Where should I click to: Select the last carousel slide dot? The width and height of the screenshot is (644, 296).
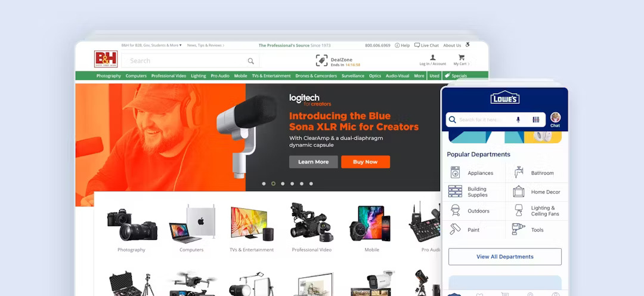(x=311, y=184)
